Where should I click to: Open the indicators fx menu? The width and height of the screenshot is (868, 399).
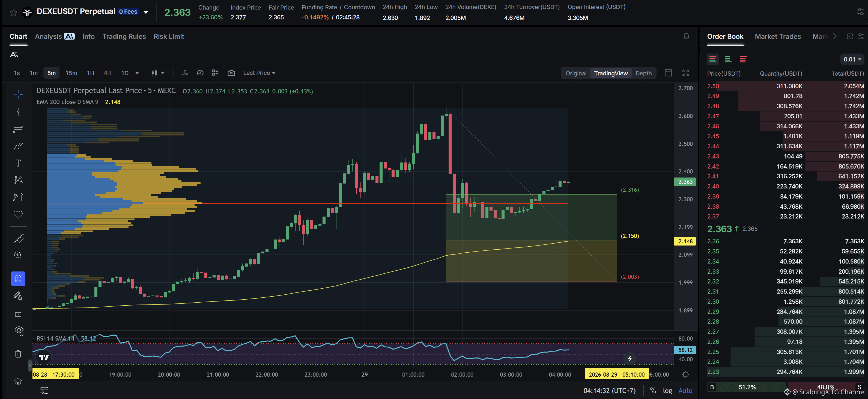185,73
